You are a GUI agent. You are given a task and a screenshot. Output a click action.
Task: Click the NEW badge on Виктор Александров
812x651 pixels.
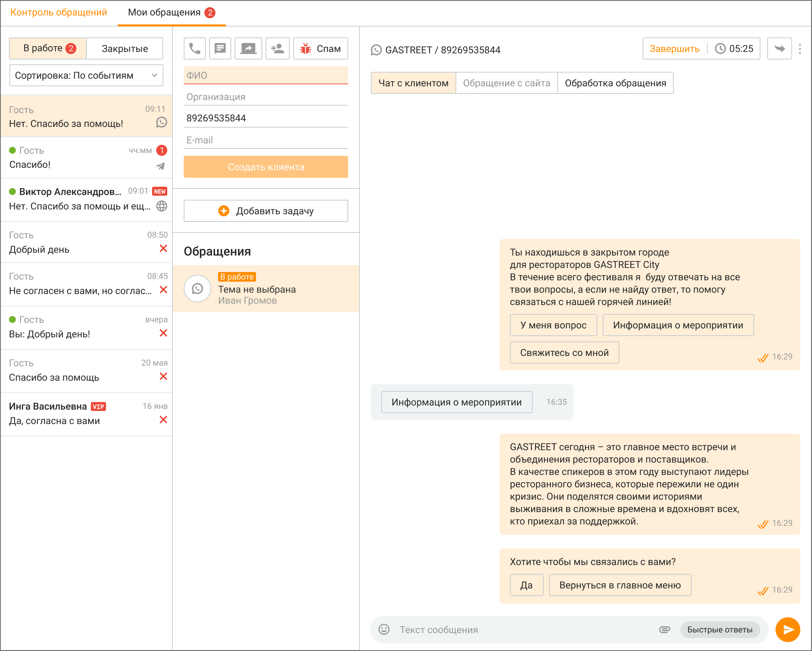(159, 191)
